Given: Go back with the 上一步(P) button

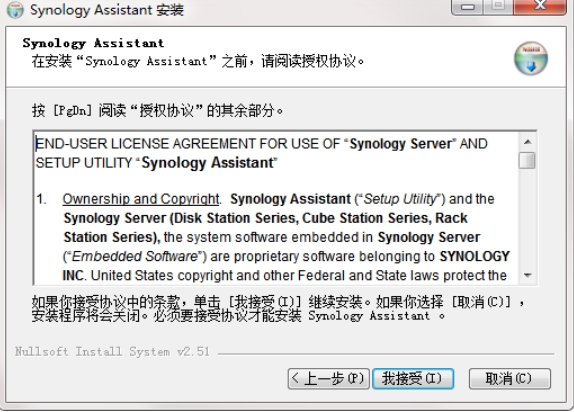Looking at the screenshot, I should pos(328,378).
